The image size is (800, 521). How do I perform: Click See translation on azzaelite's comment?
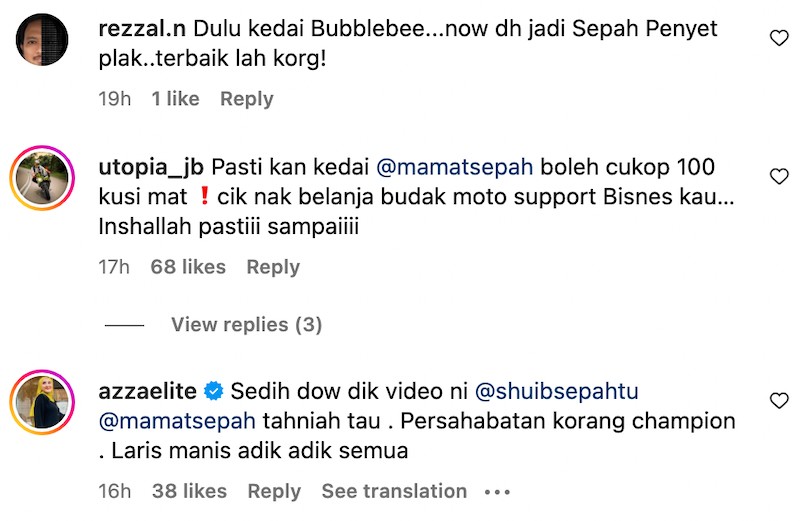point(394,491)
